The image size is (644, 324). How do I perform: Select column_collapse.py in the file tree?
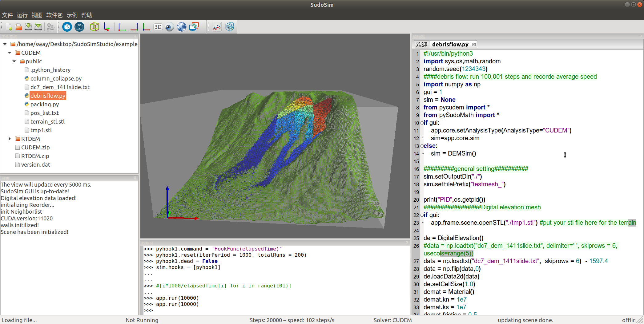(56, 79)
